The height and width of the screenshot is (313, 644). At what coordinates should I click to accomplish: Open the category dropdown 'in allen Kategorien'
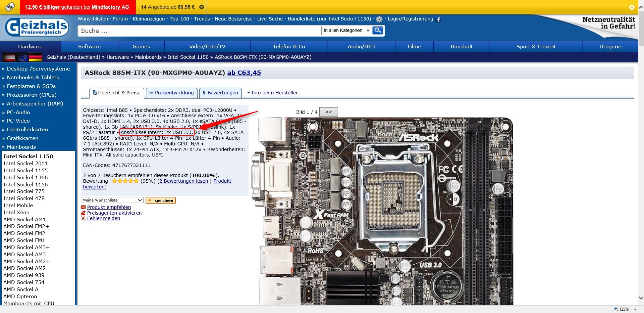pos(346,31)
